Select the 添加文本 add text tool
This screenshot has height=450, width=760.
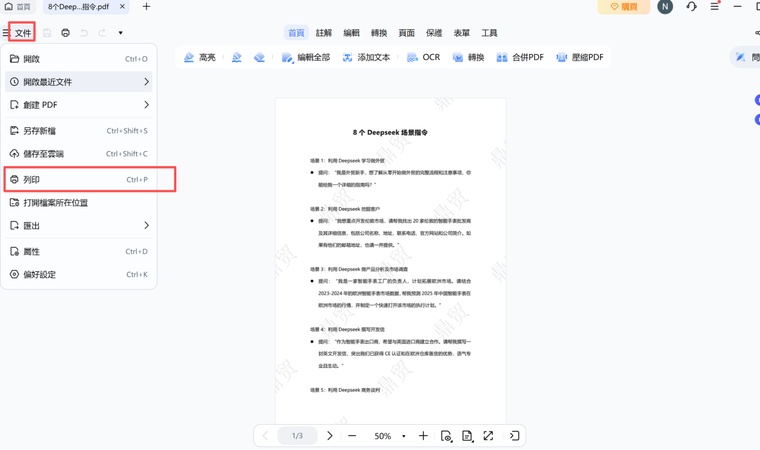pos(366,57)
